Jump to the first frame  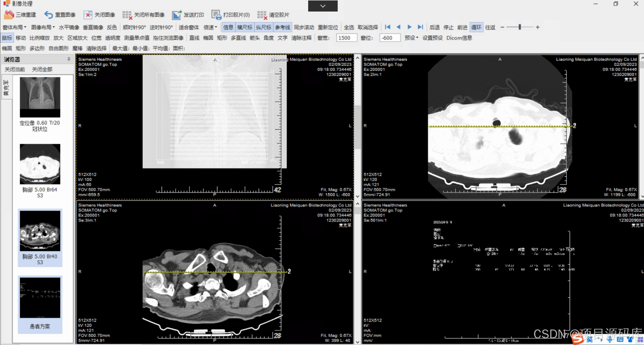tap(388, 27)
